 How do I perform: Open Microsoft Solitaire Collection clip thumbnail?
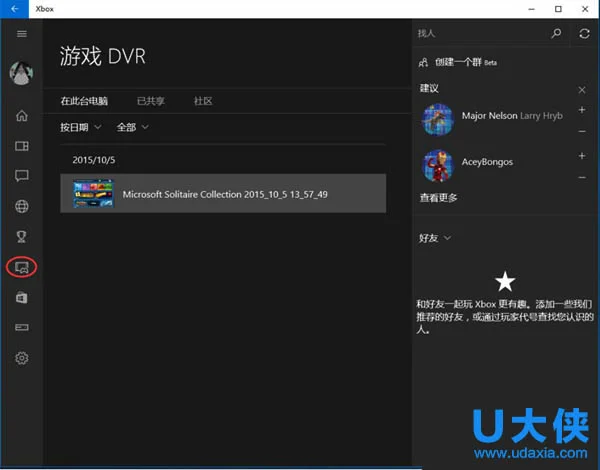tap(94, 194)
